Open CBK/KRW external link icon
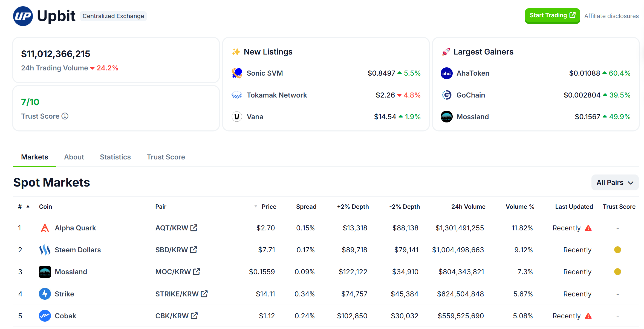 point(194,316)
